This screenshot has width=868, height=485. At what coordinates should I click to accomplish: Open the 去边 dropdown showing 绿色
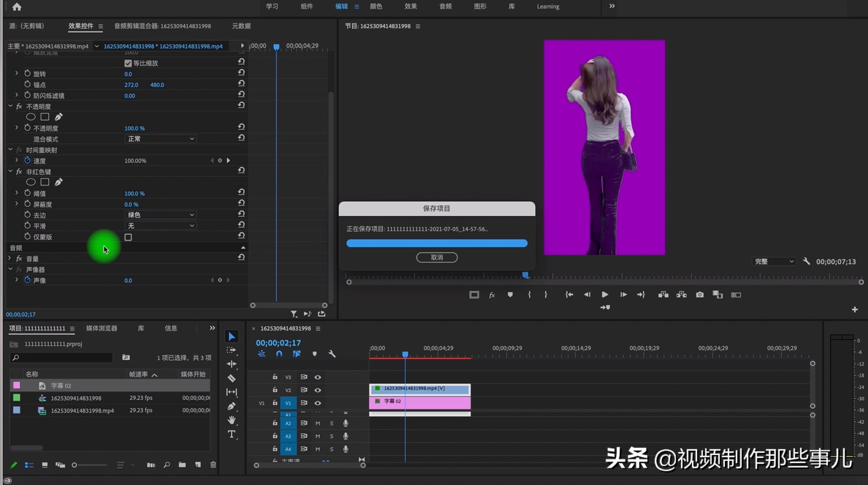pyautogui.click(x=160, y=215)
